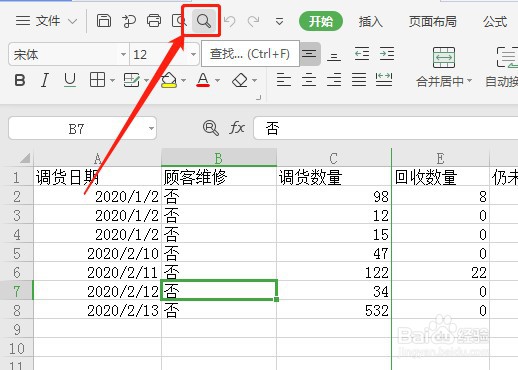Expand the 文件 chevron
Image resolution: width=518 pixels, height=370 pixels.
72,21
